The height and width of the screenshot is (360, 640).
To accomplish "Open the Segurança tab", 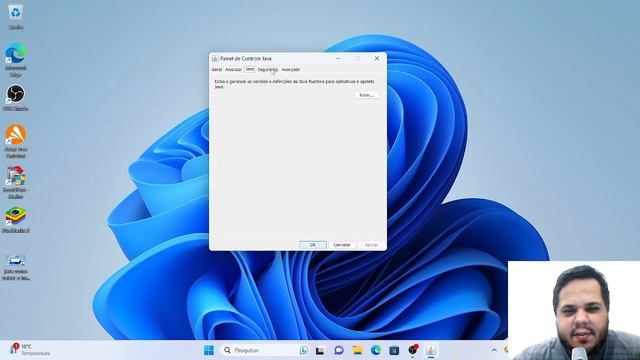I will click(x=268, y=70).
